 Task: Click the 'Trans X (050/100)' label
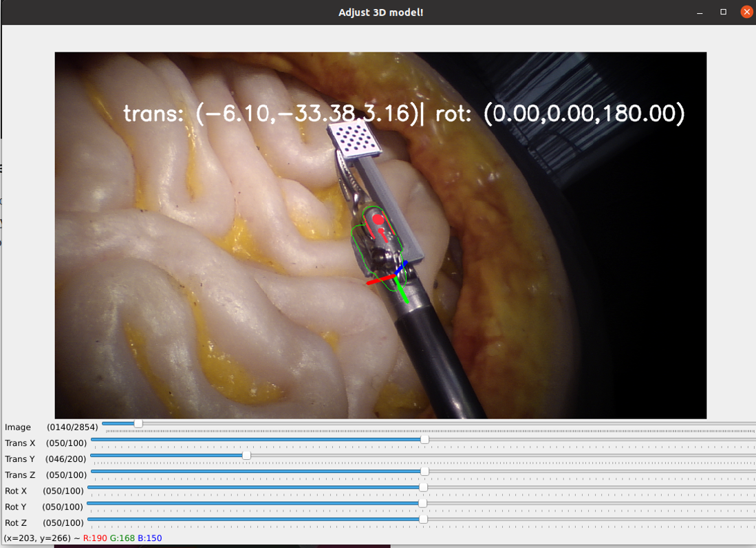pyautogui.click(x=46, y=443)
